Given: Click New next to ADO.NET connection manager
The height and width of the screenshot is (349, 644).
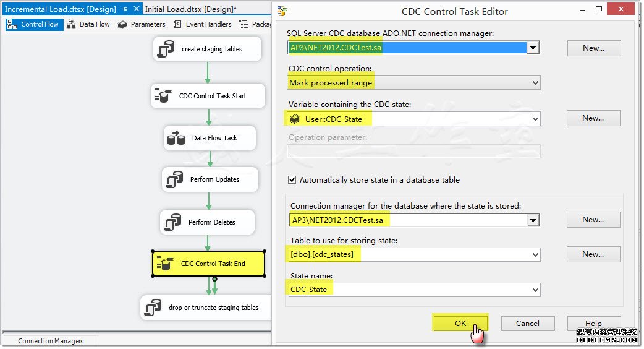Looking at the screenshot, I should click(593, 48).
